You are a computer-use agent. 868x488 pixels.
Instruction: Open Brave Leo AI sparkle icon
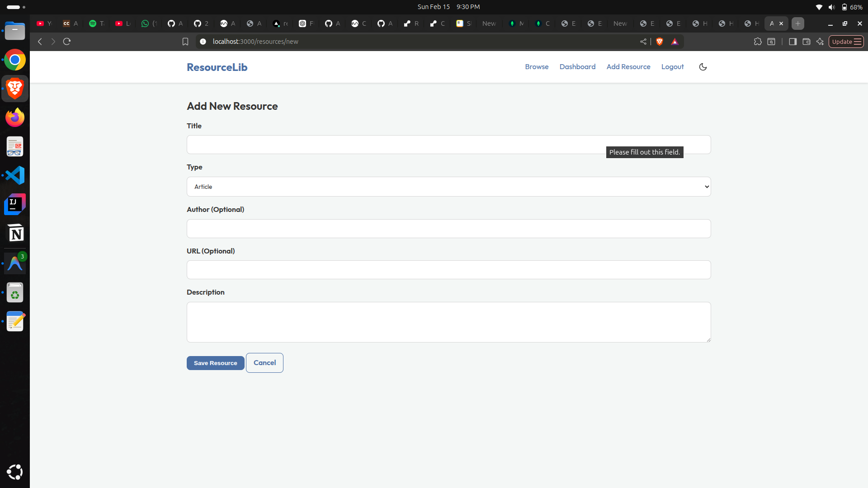click(x=820, y=42)
